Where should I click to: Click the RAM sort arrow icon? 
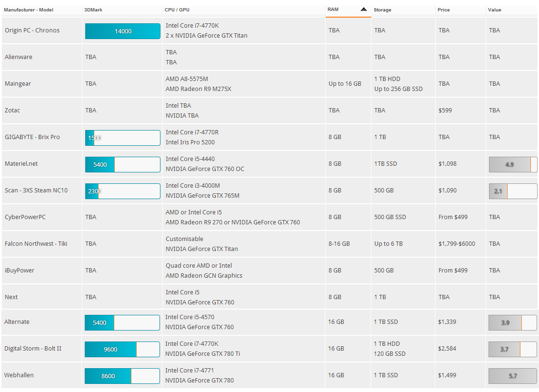click(364, 9)
